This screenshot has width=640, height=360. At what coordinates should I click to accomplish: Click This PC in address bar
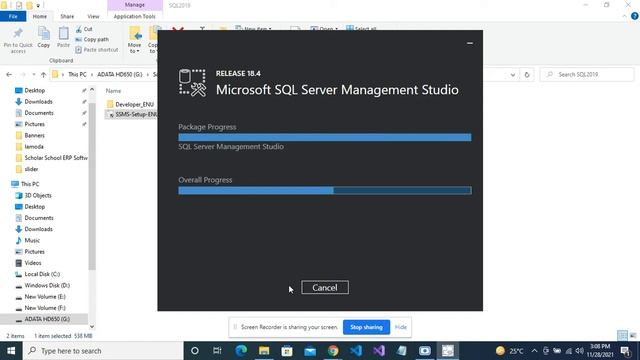(77, 75)
